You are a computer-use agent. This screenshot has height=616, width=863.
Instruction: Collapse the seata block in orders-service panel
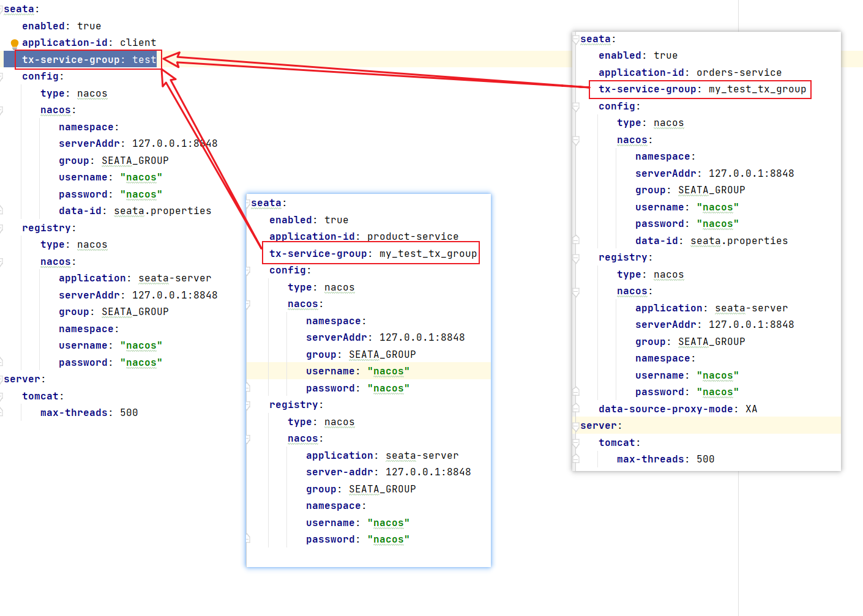point(576,40)
